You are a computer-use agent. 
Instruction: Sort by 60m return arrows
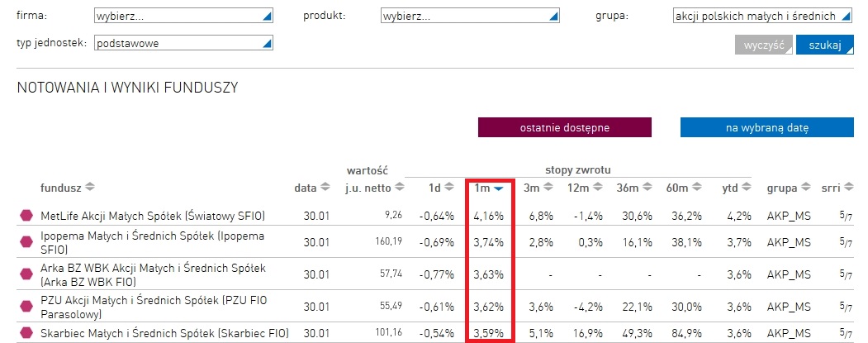(696, 188)
